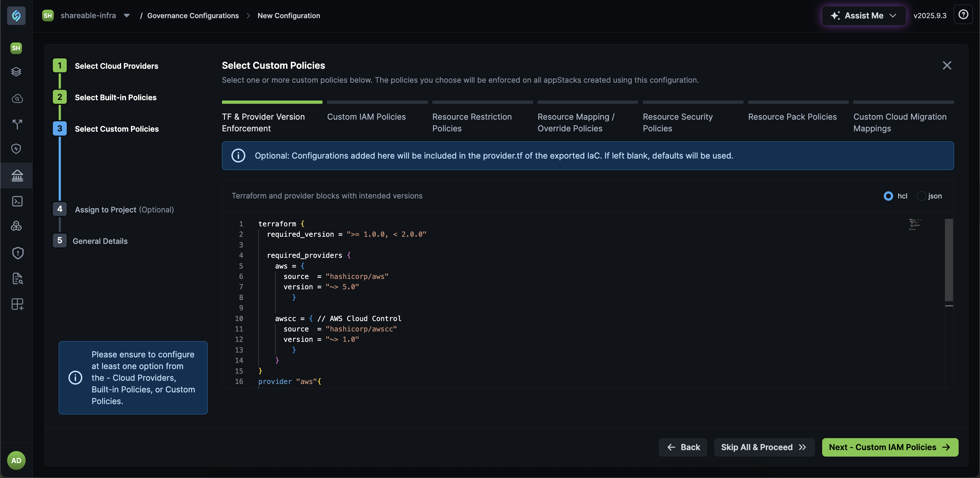Go to step 4 Assign to Project
Viewport: 980px width, 478px height.
(x=113, y=210)
